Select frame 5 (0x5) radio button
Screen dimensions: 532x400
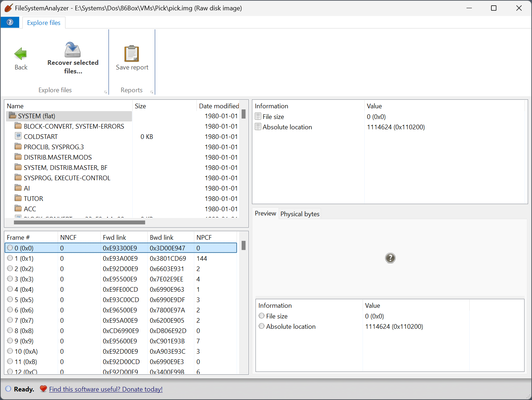click(x=10, y=299)
